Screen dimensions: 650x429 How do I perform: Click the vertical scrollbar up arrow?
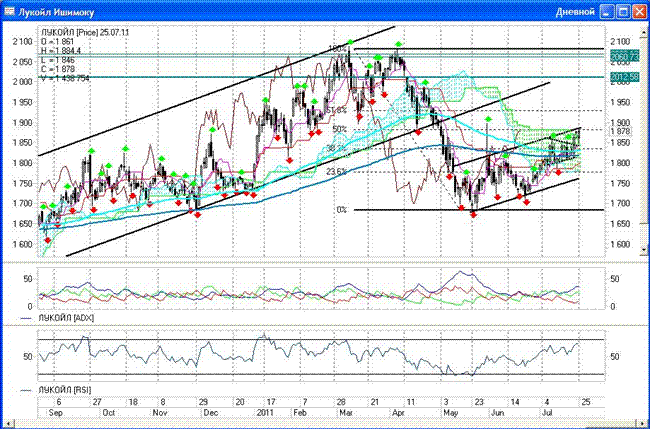pos(645,31)
